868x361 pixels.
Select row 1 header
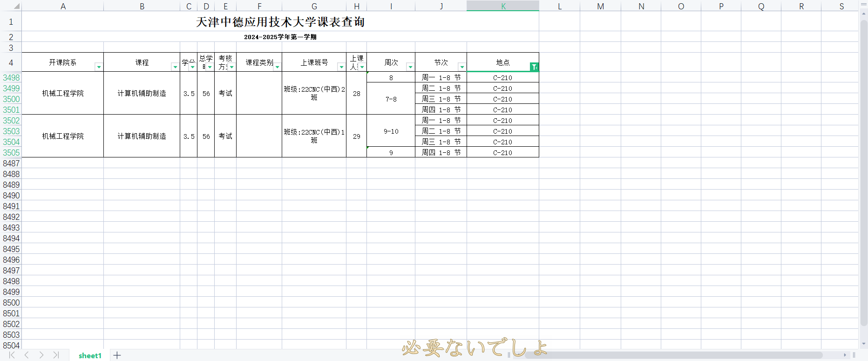[11, 21]
